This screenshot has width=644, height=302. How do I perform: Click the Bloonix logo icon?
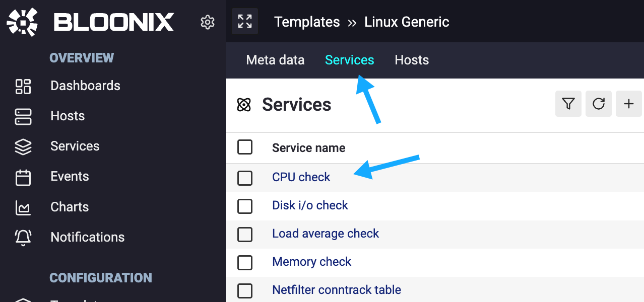point(23,22)
